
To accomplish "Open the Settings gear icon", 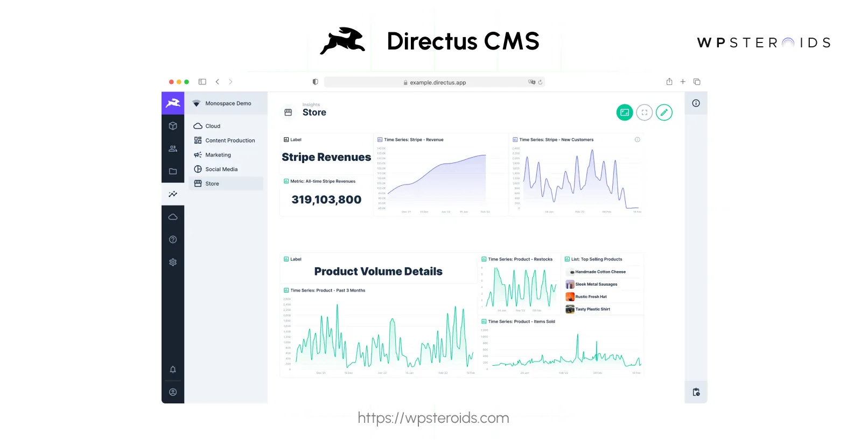I will click(173, 262).
